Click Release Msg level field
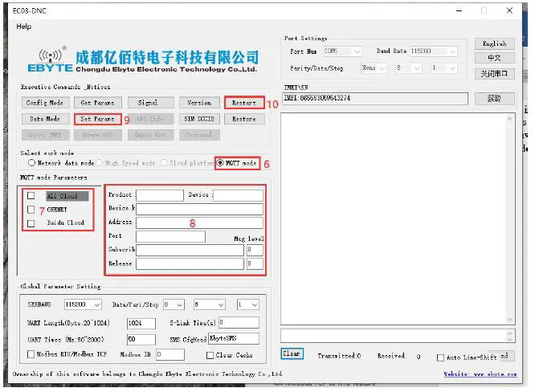535x392 pixels. tap(255, 263)
